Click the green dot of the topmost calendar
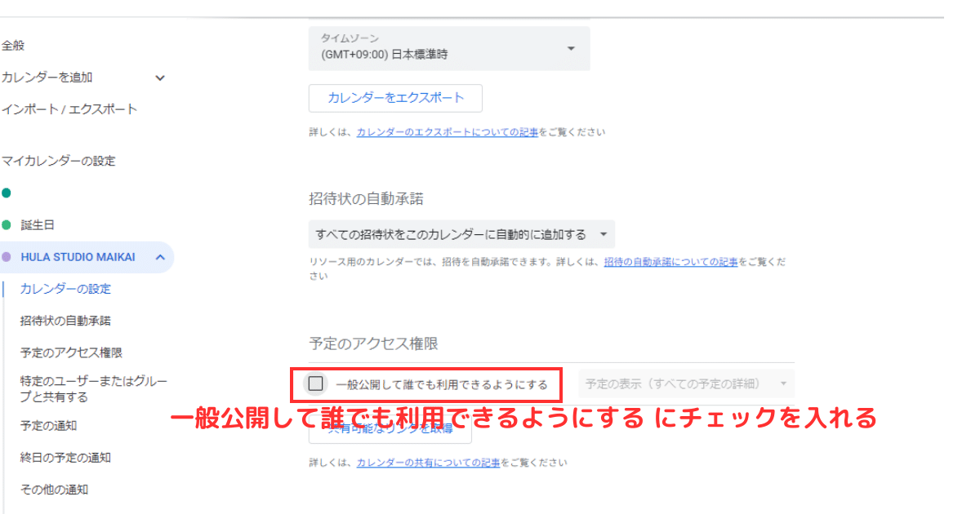Viewport: 980px width, 514px height. pyautogui.click(x=7, y=193)
